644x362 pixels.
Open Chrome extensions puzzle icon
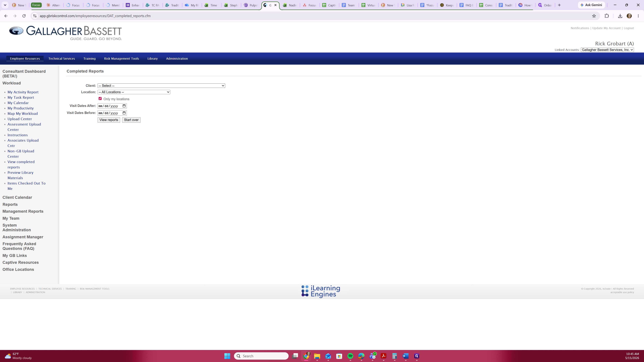[x=607, y=16]
